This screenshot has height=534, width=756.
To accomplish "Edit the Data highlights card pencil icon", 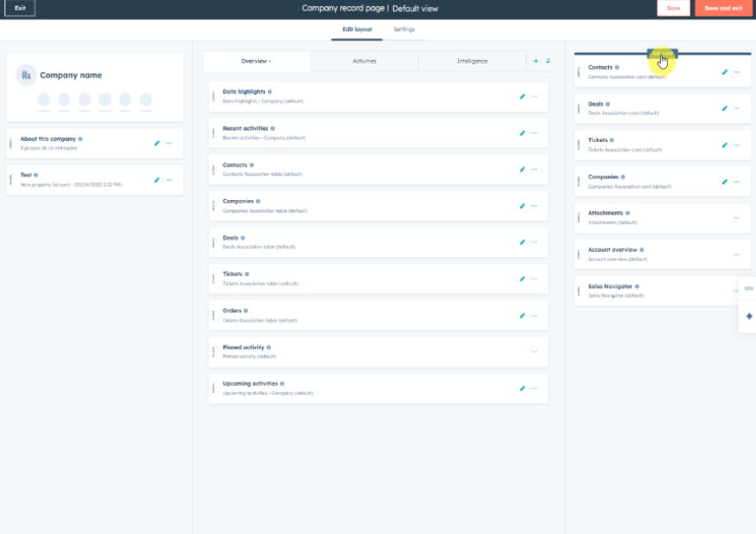I will [x=522, y=94].
